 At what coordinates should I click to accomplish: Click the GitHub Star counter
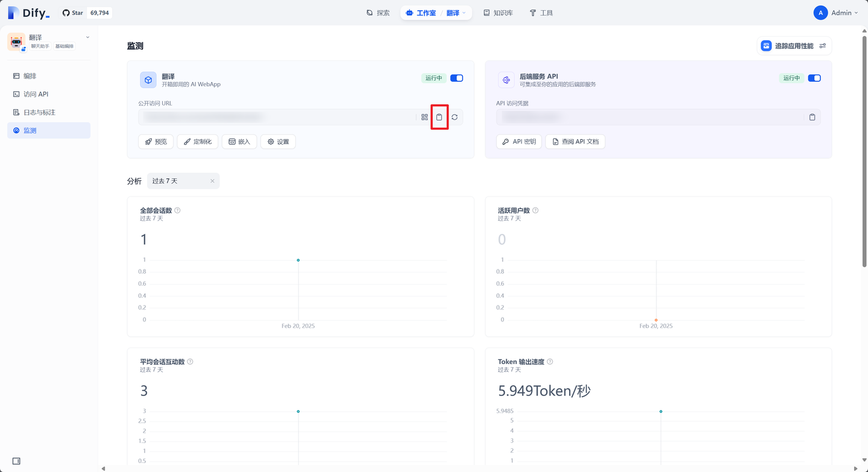click(x=84, y=12)
